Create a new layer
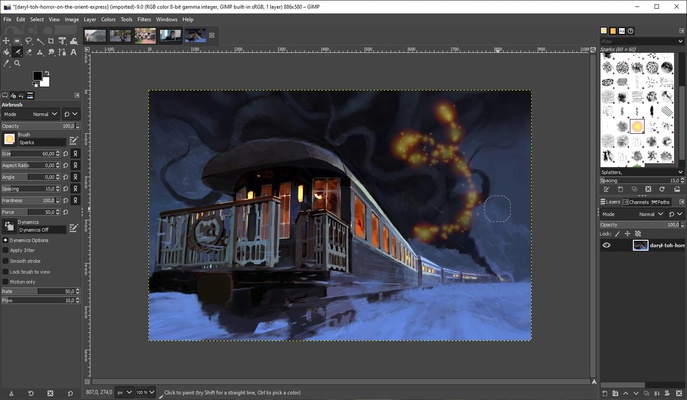 (x=605, y=393)
